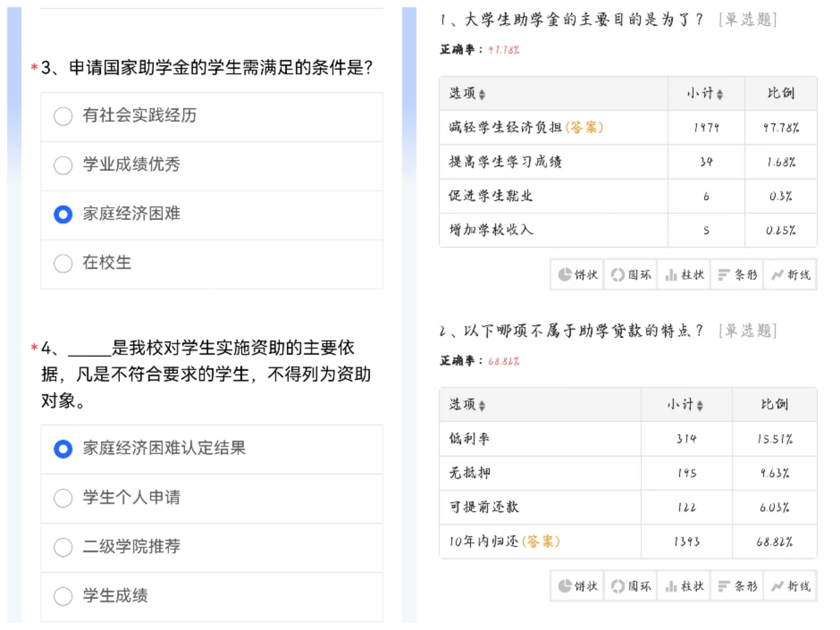Show question 1 column chart (柱状)

(x=684, y=275)
